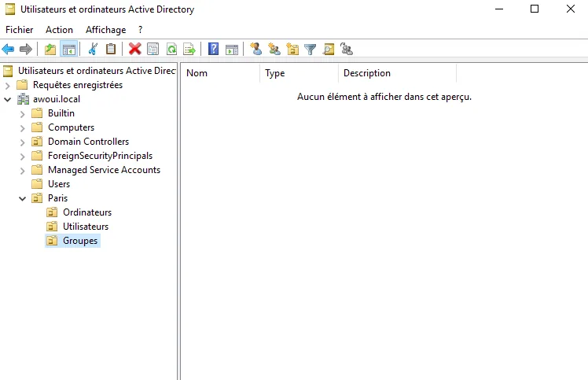This screenshot has height=380, width=588.
Task: Toggle the show/hide console tree button
Action: 69,50
